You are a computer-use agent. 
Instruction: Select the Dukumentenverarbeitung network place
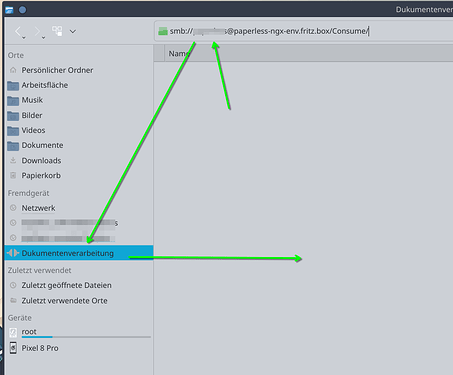79,253
